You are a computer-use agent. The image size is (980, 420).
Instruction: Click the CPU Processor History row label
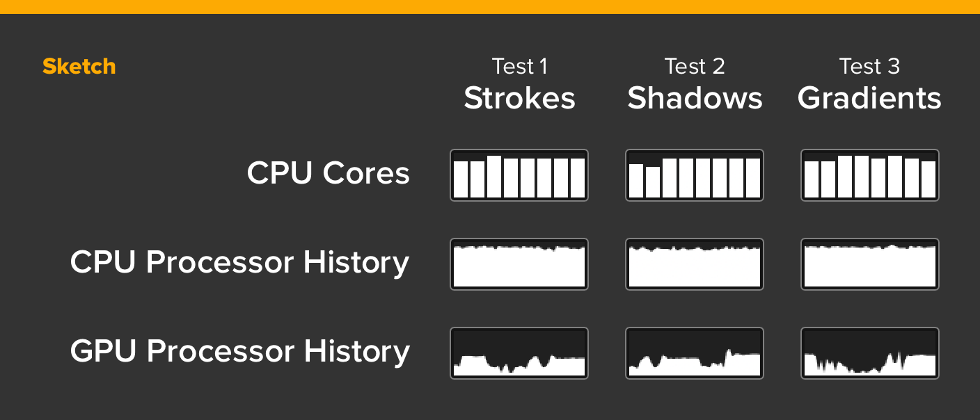click(240, 263)
